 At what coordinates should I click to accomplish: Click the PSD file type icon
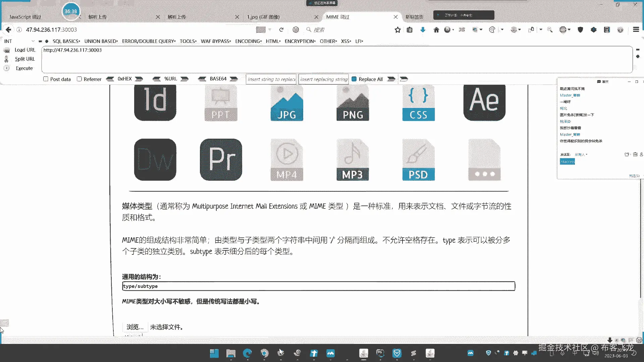[418, 160]
